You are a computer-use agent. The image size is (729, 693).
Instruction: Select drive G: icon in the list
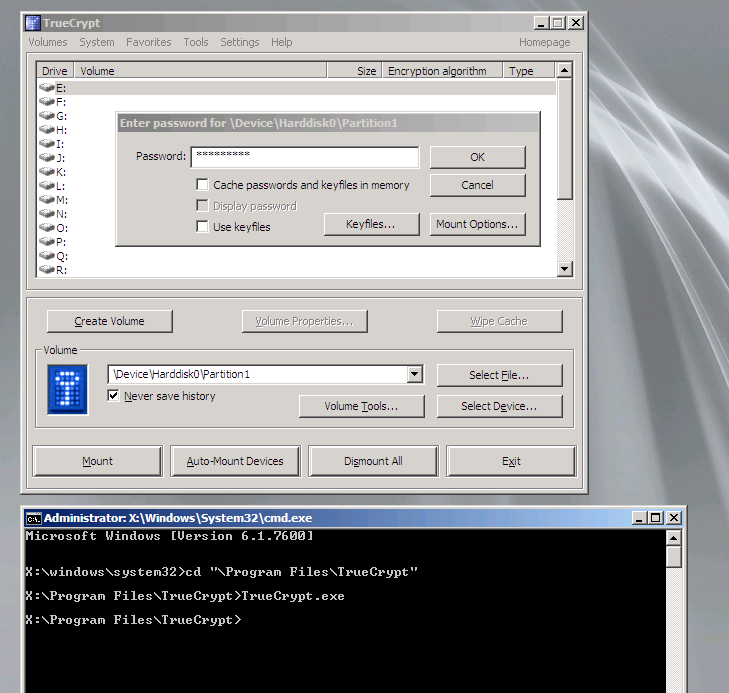47,116
